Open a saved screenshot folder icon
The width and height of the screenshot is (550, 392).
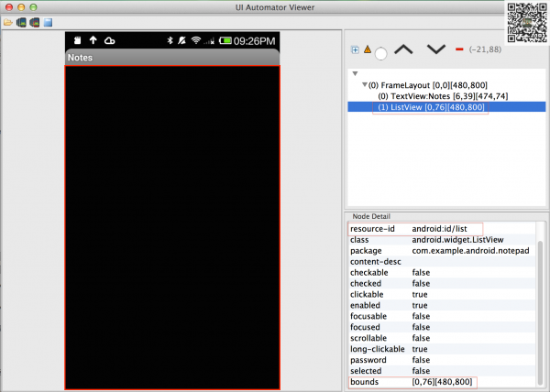coord(7,23)
